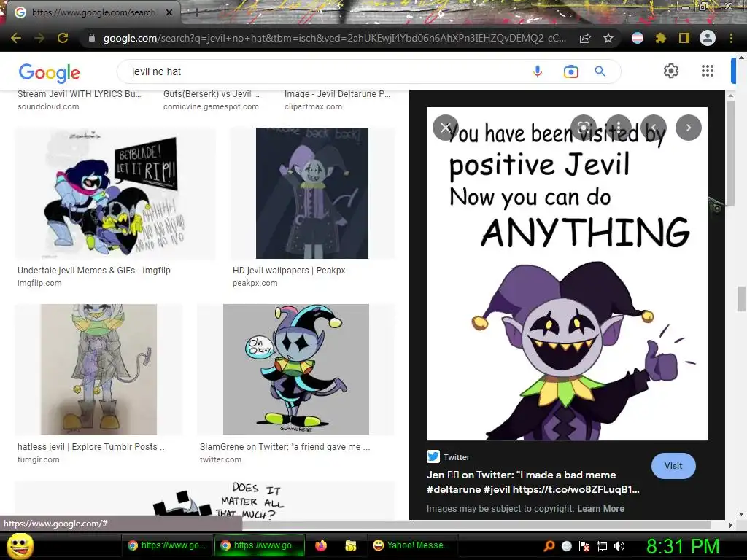This screenshot has height=560, width=747.
Task: Search by image with the camera icon
Action: point(570,71)
